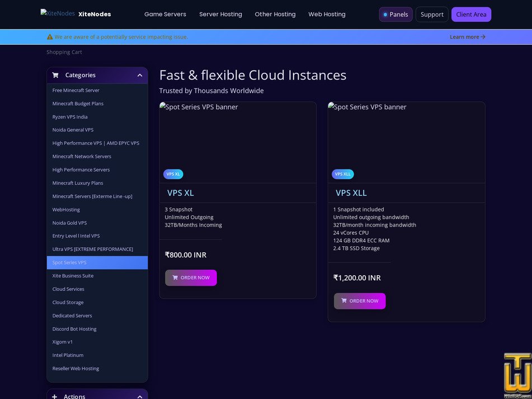The width and height of the screenshot is (532, 399).
Task: Select WebHosting category
Action: (x=97, y=210)
